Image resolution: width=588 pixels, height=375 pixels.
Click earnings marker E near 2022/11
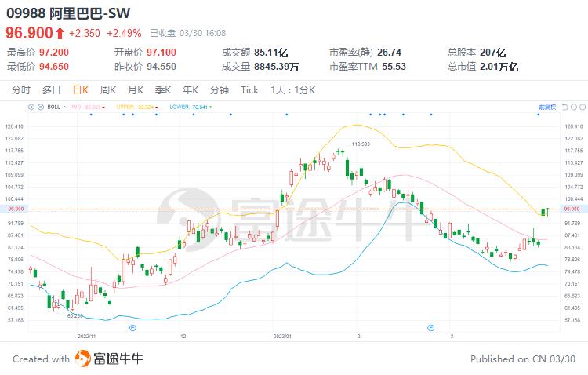[132, 328]
